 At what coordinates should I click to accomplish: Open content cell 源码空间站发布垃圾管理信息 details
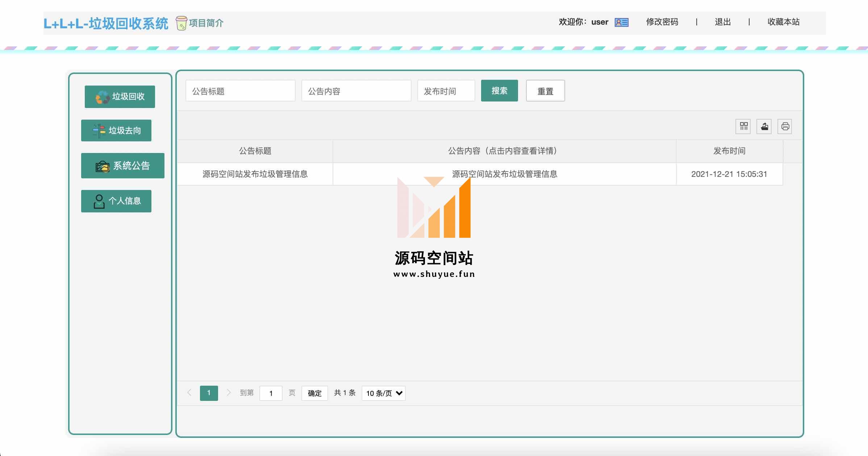pyautogui.click(x=505, y=174)
